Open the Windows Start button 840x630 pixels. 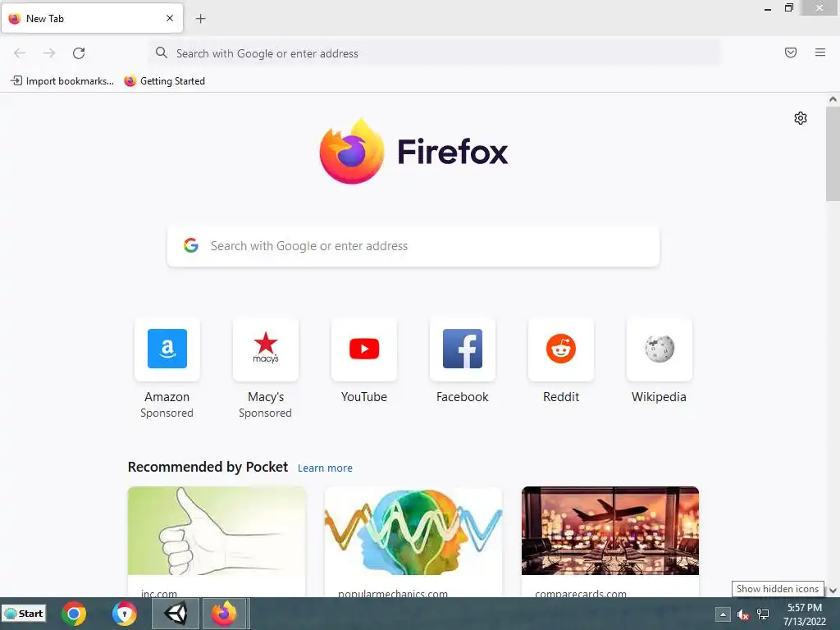point(24,614)
